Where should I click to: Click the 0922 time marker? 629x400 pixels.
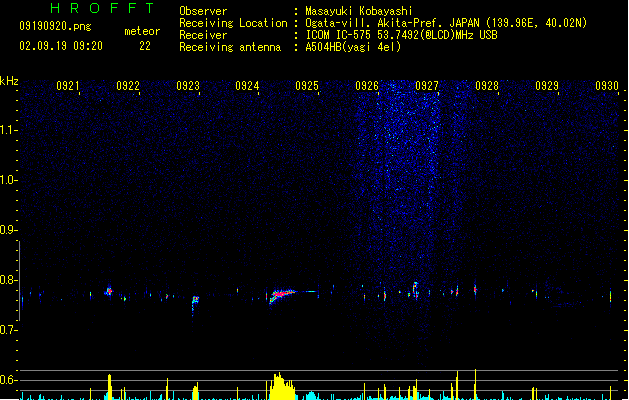[128, 86]
